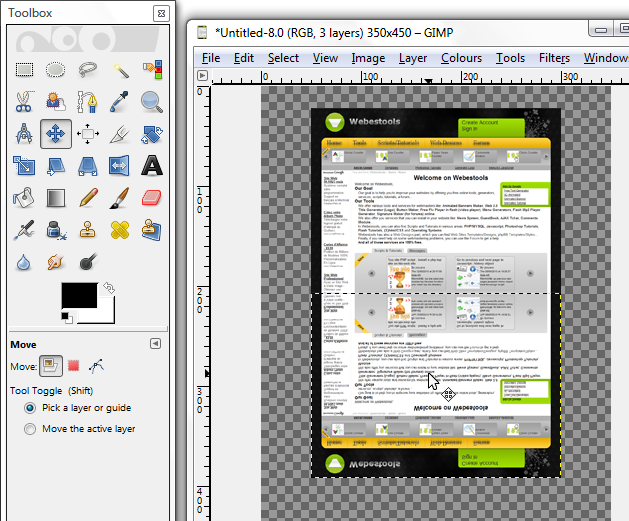Select the Pencil tool

point(88,198)
